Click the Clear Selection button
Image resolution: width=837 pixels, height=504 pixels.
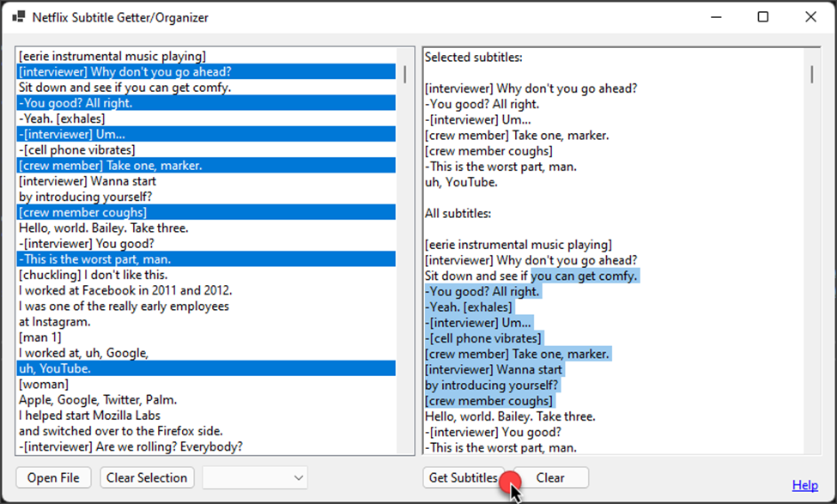pos(147,477)
